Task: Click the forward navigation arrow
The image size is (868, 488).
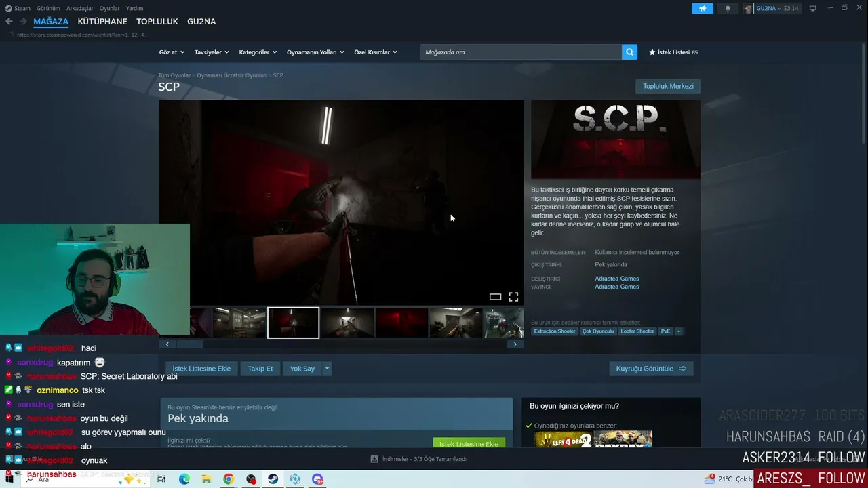Action: (x=23, y=22)
